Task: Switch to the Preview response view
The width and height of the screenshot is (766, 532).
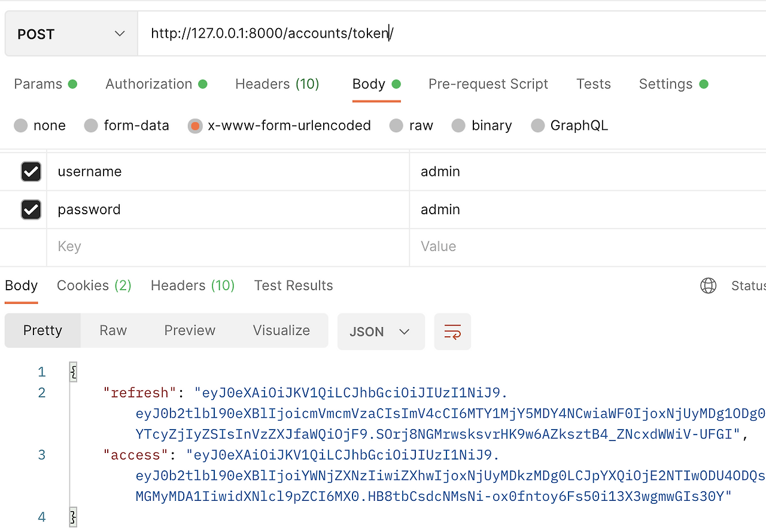Action: pos(189,330)
